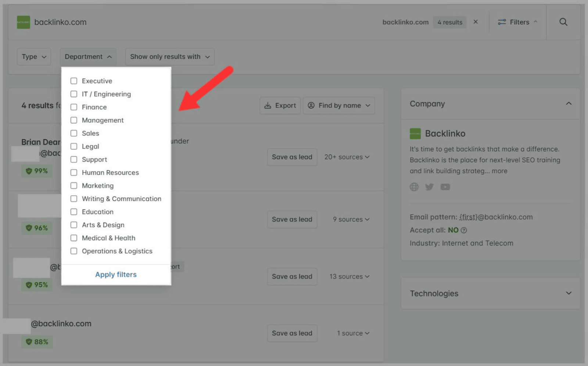Click Apply filters link
The image size is (588, 366).
116,275
